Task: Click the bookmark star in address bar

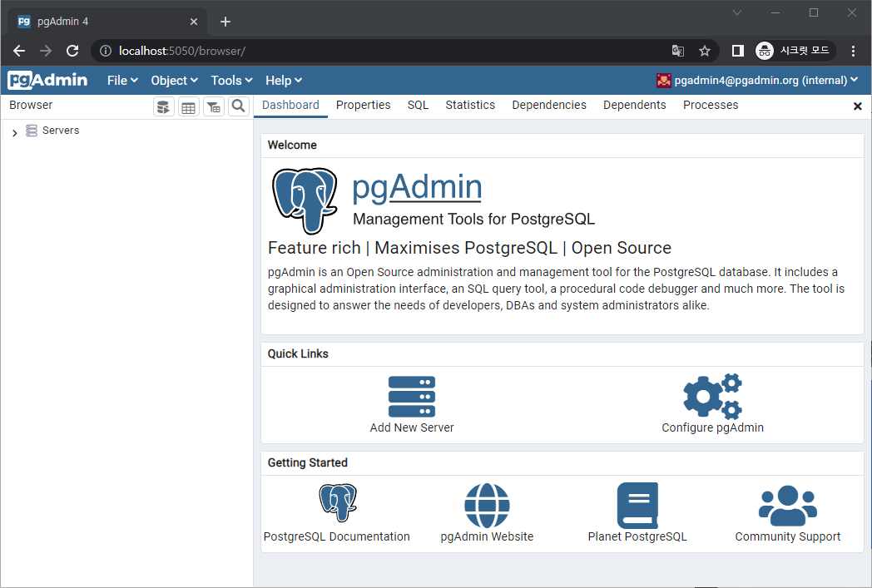Action: pyautogui.click(x=705, y=51)
